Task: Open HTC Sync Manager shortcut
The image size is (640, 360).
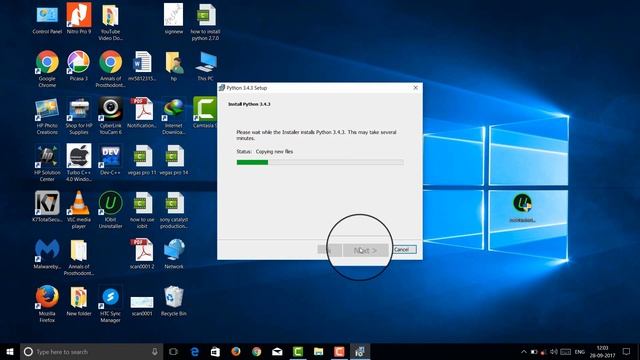Action: tap(110, 304)
